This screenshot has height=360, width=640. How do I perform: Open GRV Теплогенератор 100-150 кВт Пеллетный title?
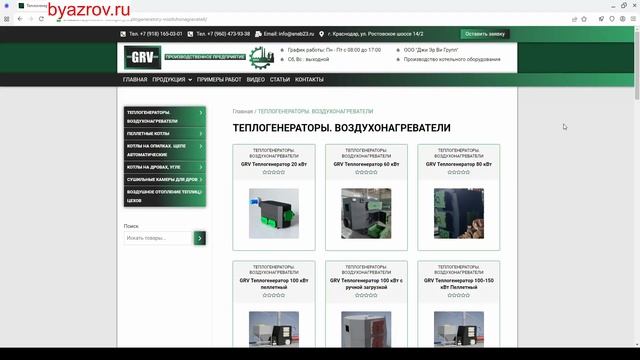pyautogui.click(x=458, y=284)
